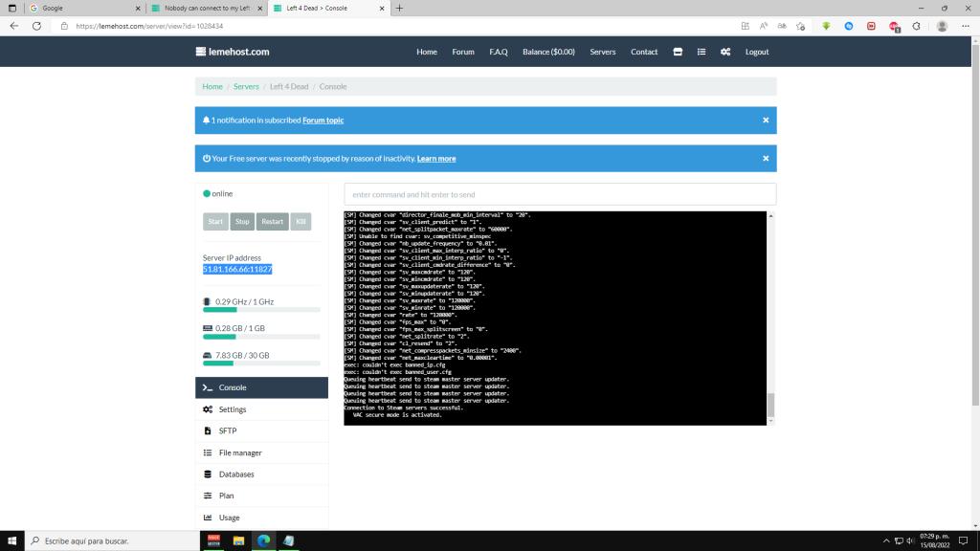Open the File manager sidebar item
980x551 pixels.
(x=261, y=452)
